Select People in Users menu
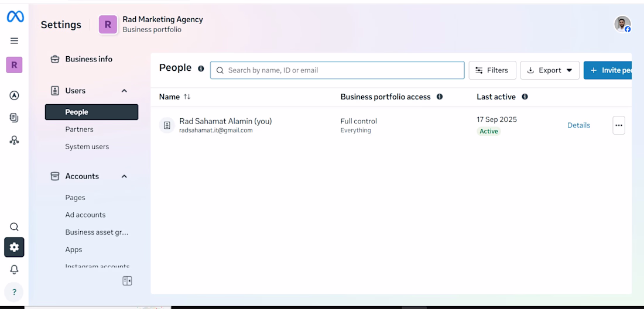This screenshot has width=644, height=309. [x=91, y=112]
